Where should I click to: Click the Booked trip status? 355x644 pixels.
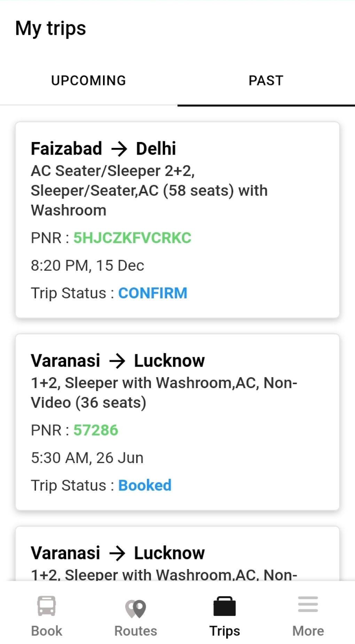[145, 485]
